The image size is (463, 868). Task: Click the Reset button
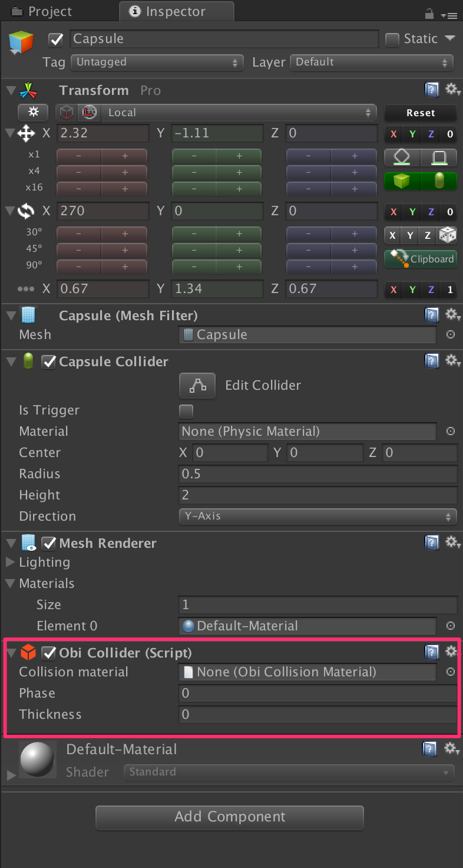coord(420,113)
